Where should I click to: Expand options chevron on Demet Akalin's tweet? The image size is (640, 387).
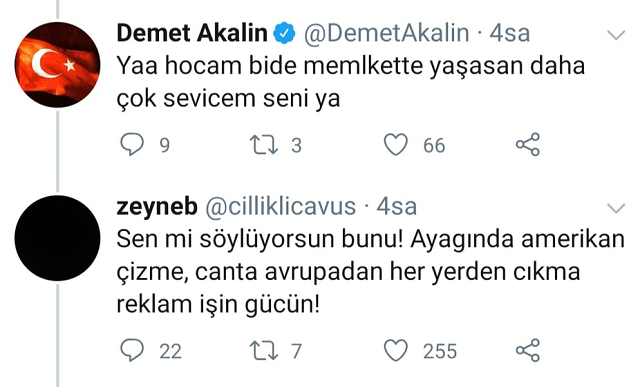pos(616,35)
